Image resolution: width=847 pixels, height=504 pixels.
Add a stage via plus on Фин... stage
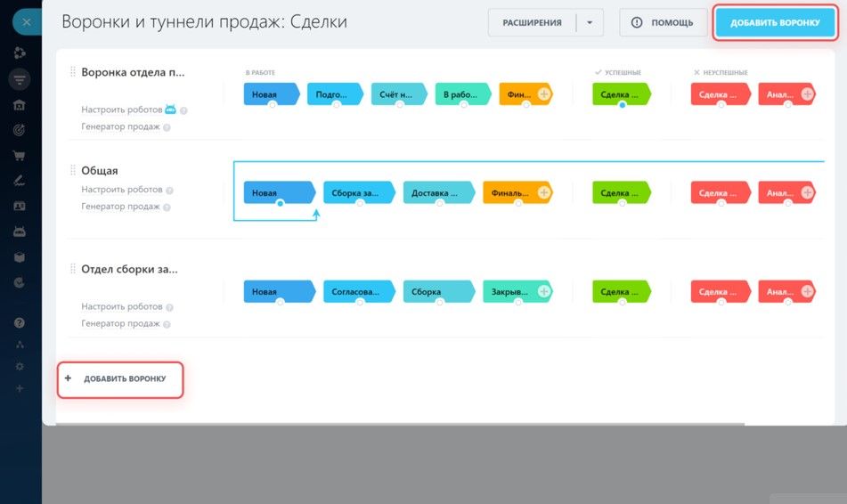pos(544,94)
